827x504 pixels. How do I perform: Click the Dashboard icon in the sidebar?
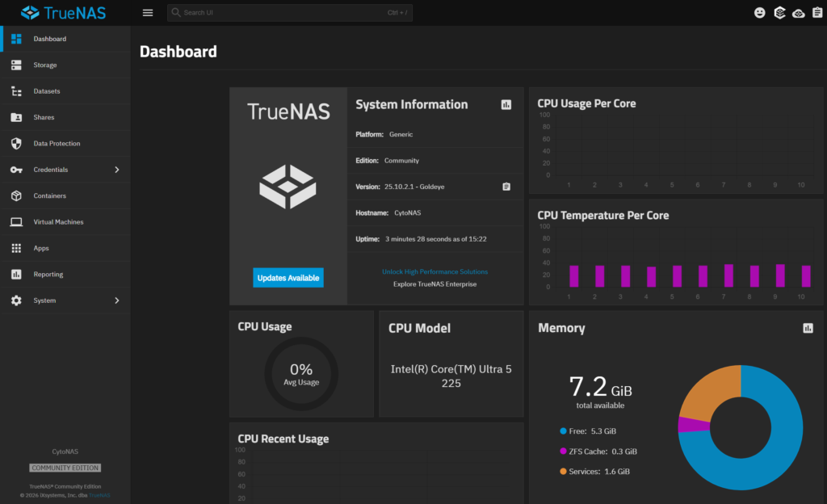pos(16,39)
